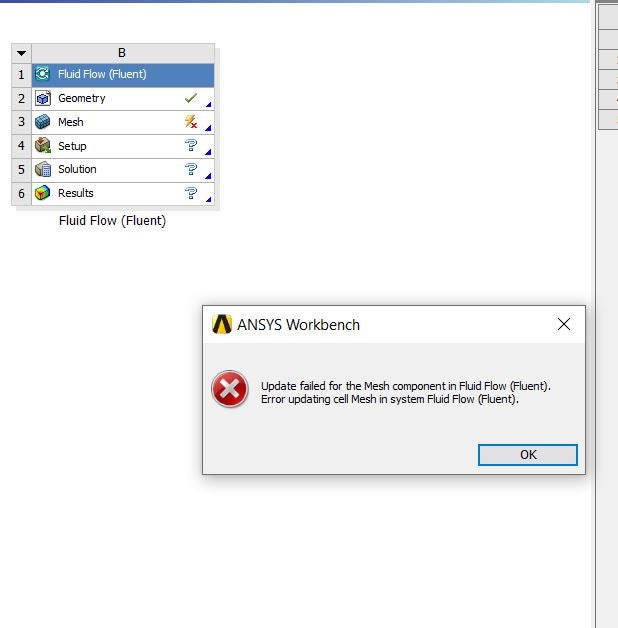
Task: Click the Mesh update-failed status icon
Action: click(x=191, y=121)
